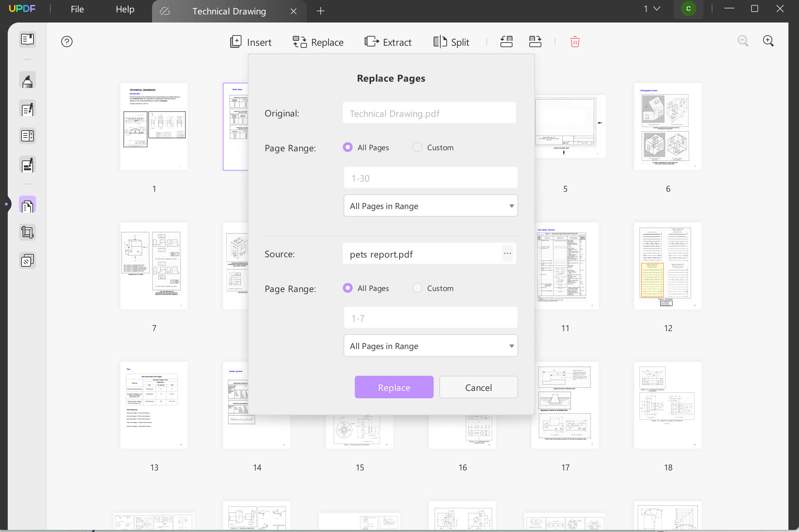Open the Reader mode panel
799x532 pixels.
point(27,39)
